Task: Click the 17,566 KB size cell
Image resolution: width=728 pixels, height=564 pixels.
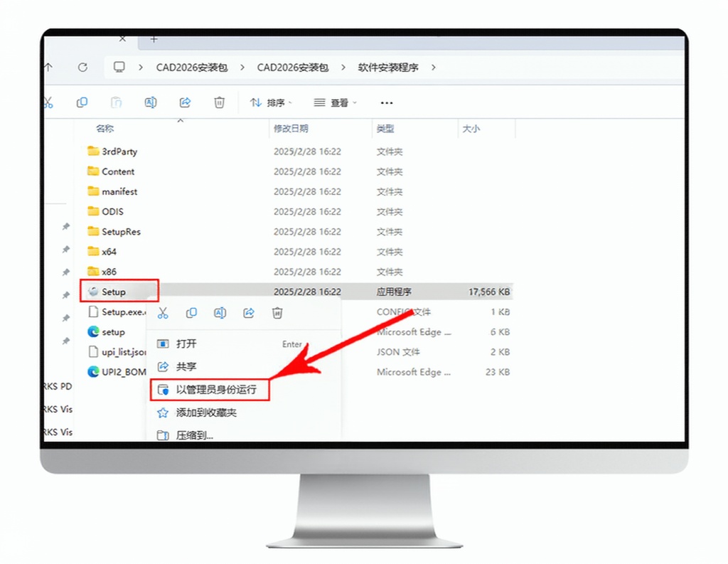Action: [489, 292]
